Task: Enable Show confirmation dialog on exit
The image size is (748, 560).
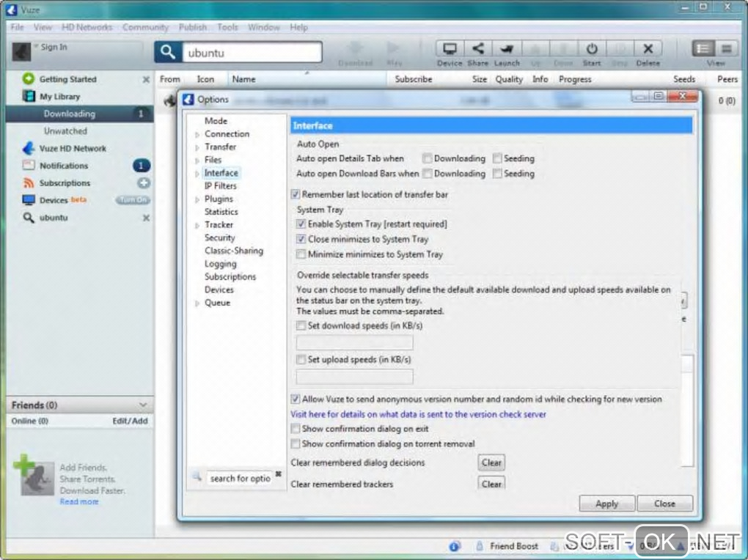Action: click(296, 428)
